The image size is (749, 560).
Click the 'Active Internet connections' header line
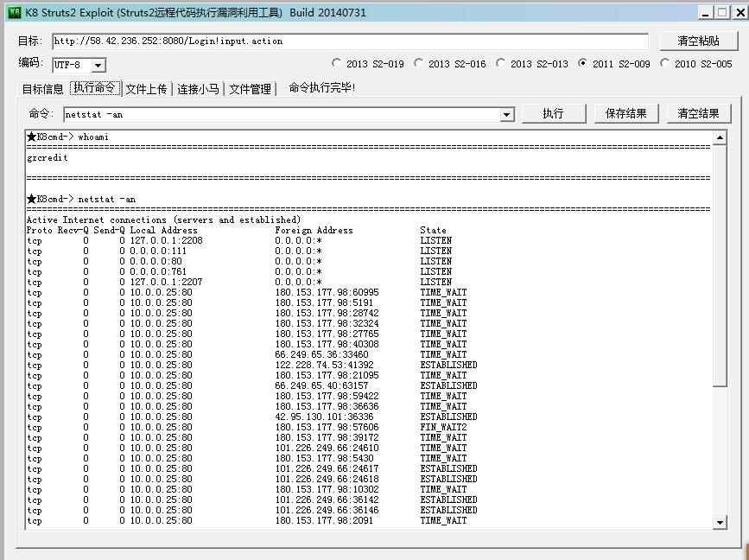tap(163, 220)
